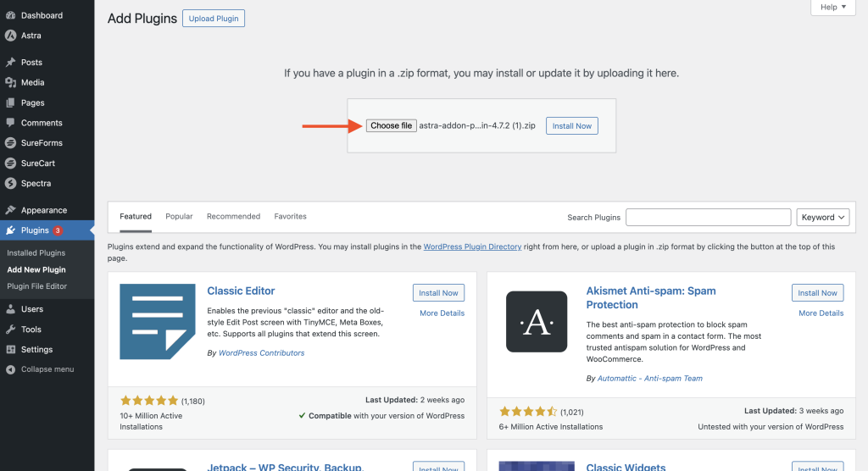Open More Details for Classic Editor

(442, 313)
